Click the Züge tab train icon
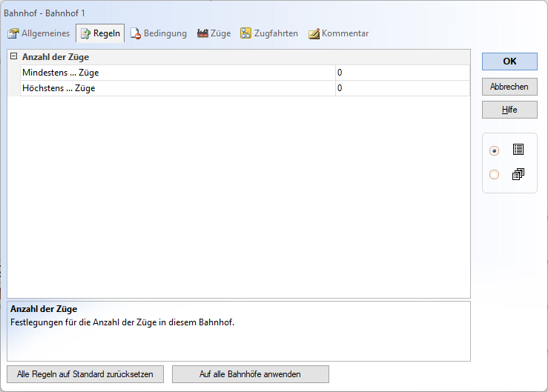548x392 pixels. [202, 33]
